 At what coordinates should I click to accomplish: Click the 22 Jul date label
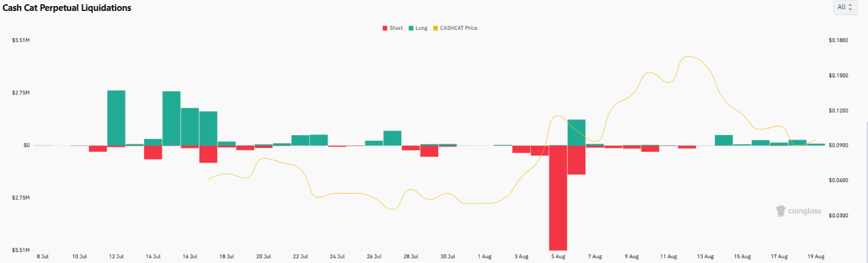[x=300, y=257]
